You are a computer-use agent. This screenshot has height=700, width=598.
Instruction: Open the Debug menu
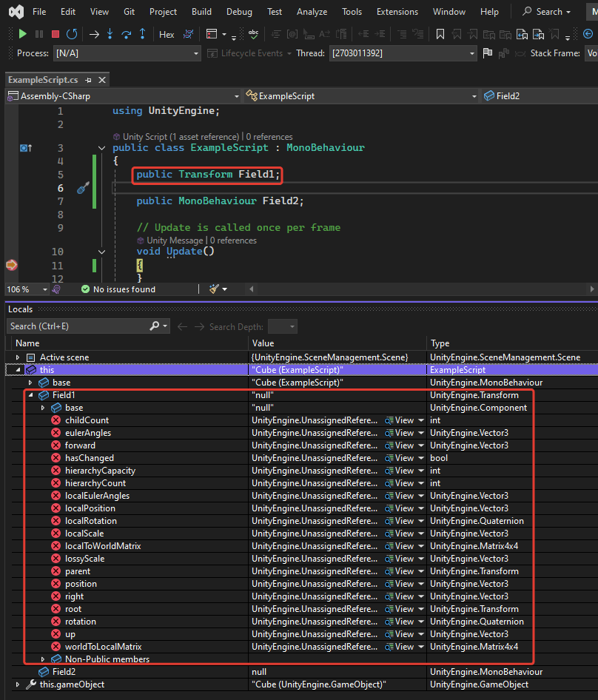pyautogui.click(x=239, y=12)
